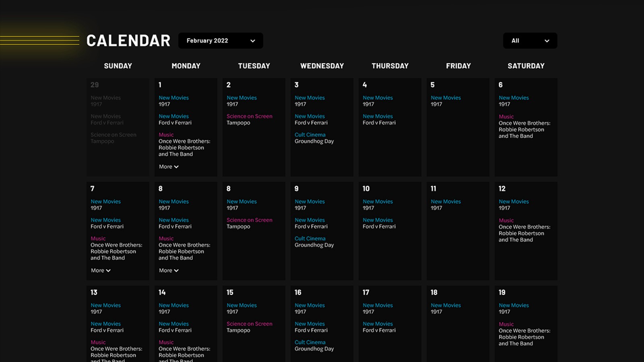Open Ford v Ferrari on Sunday the 7th

[x=107, y=226]
